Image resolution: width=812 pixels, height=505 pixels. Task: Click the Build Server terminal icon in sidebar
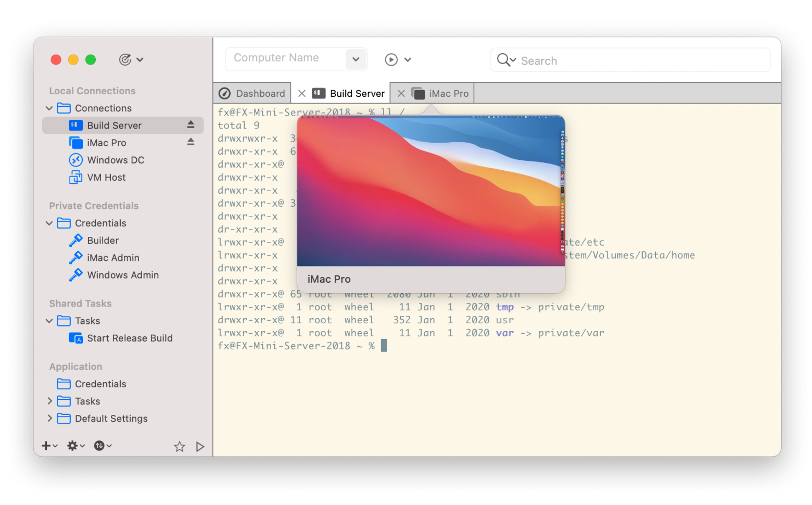point(75,125)
